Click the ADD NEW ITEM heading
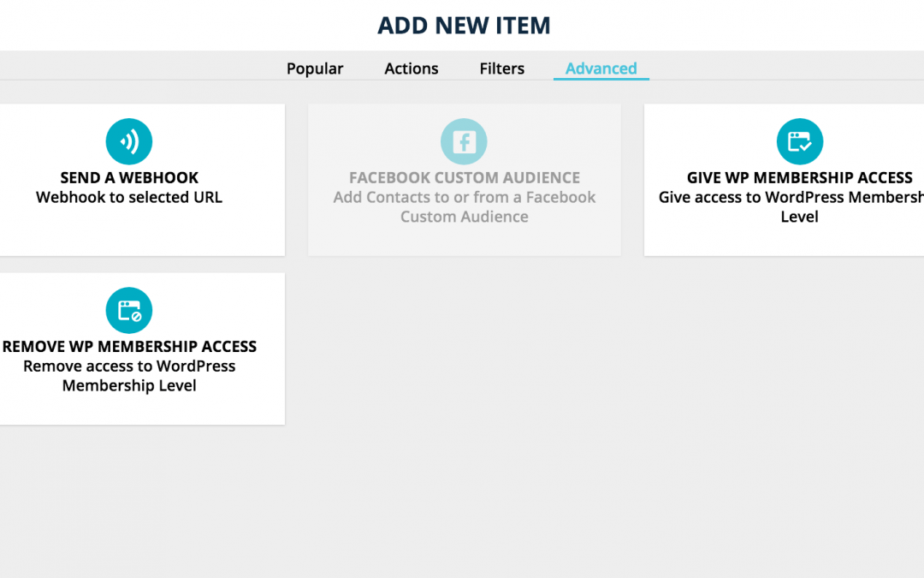This screenshot has width=924, height=578. (x=464, y=26)
